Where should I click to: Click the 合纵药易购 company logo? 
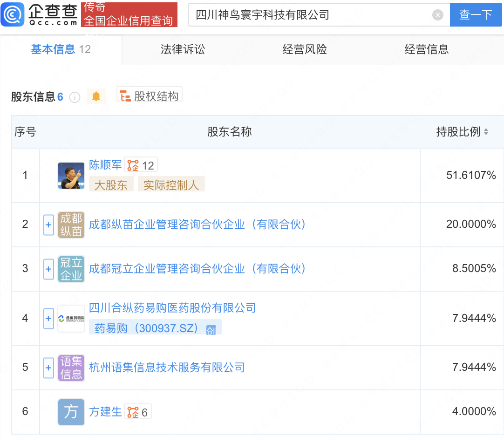click(x=71, y=319)
